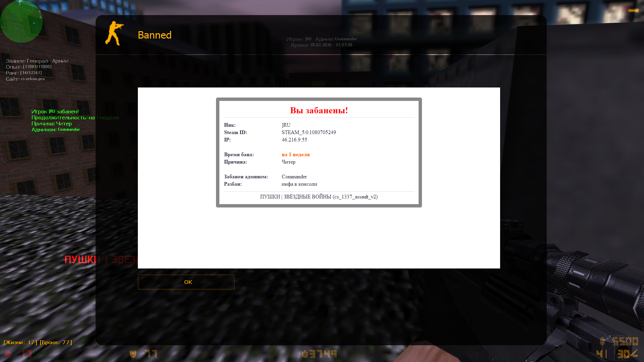Click the cs-erkon.pro site text
This screenshot has width=644, height=362.
click(33, 79)
